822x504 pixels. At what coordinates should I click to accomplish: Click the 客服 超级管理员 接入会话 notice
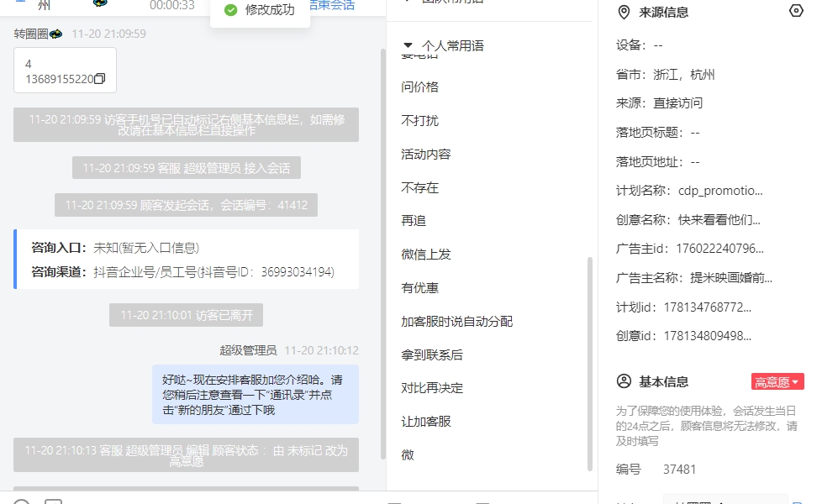click(x=186, y=168)
